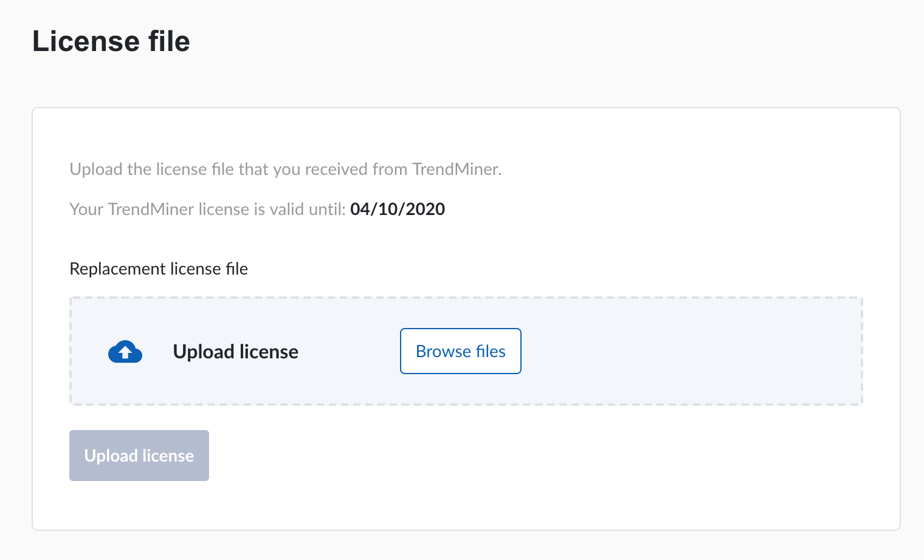The width and height of the screenshot is (924, 560).
Task: Click 'TrendMiner.' at end of the instruction sentence
Action: tap(457, 169)
